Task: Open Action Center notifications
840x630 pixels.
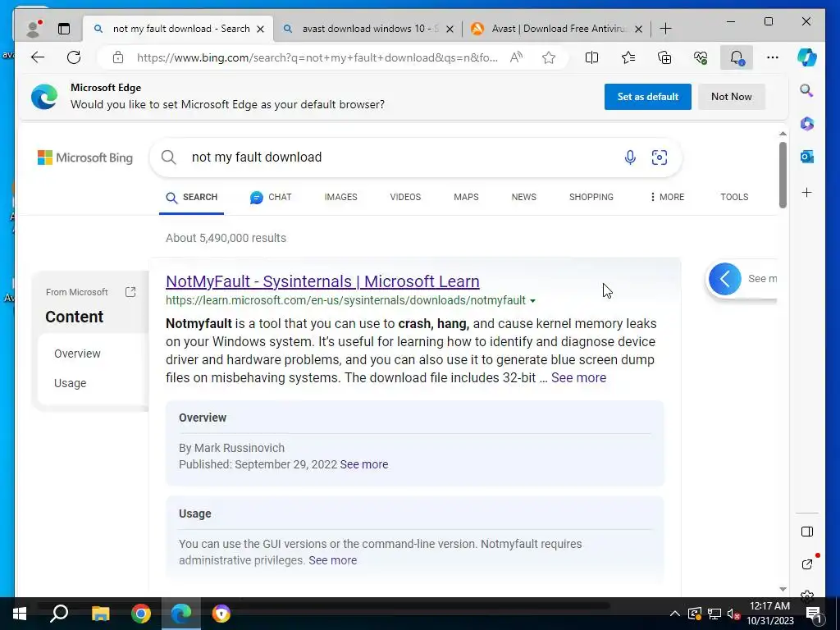Action: pos(814,614)
